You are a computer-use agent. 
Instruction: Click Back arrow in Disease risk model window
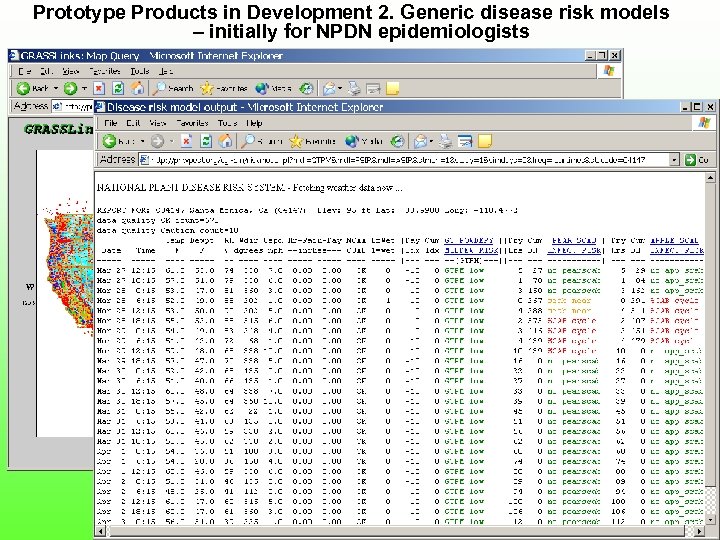[x=109, y=141]
